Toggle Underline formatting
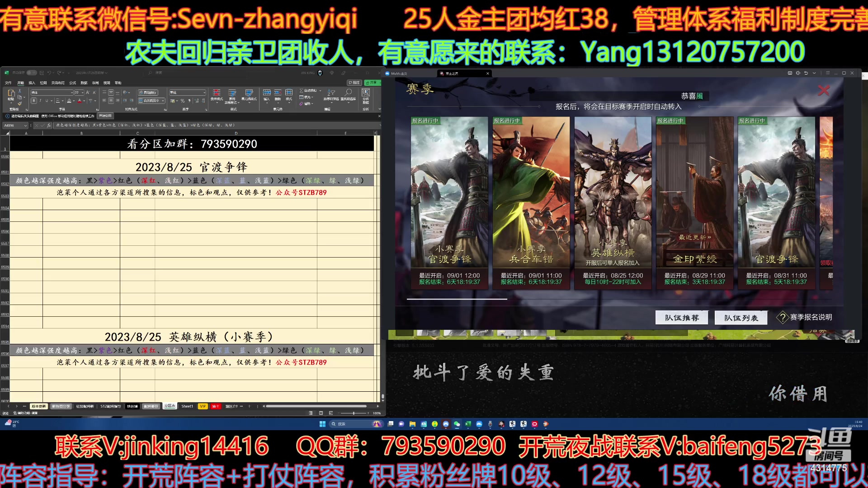The image size is (868, 488). 47,101
